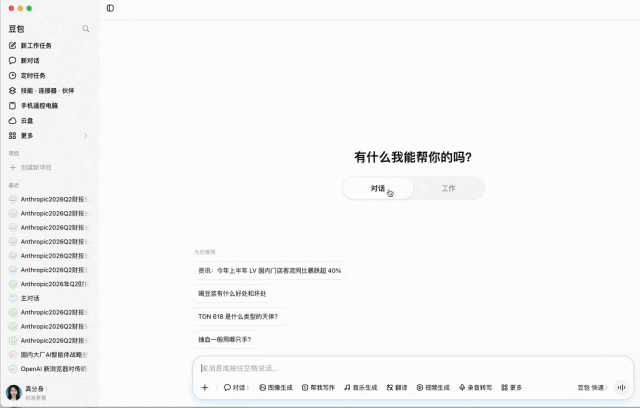Open 视频生成 tool in input bar
The width and height of the screenshot is (640, 408).
pyautogui.click(x=433, y=388)
